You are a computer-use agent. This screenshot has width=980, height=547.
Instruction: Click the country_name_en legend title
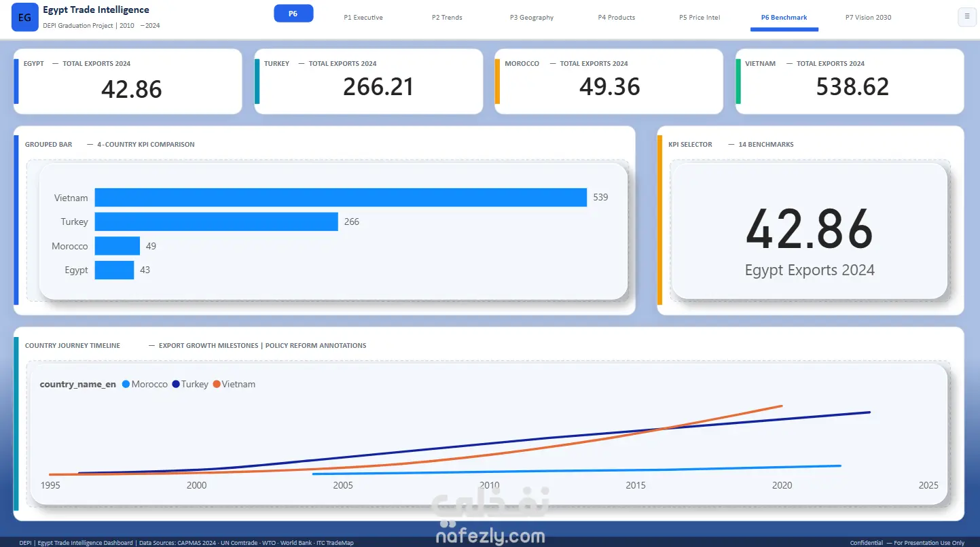78,384
